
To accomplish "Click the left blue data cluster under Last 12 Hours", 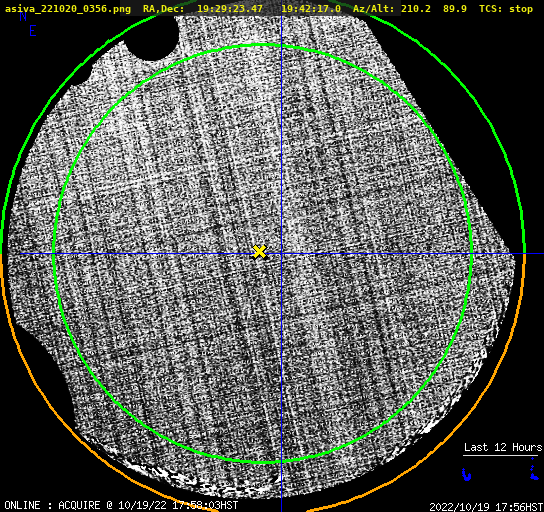I will 467,474.
